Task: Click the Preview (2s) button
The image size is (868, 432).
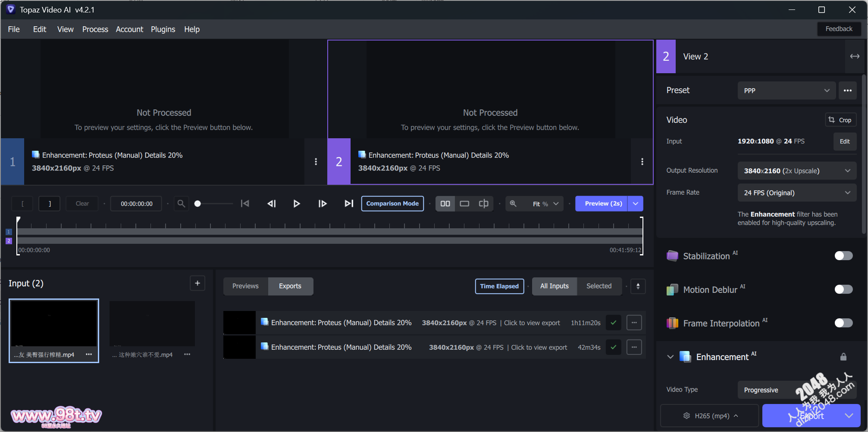Action: [603, 204]
